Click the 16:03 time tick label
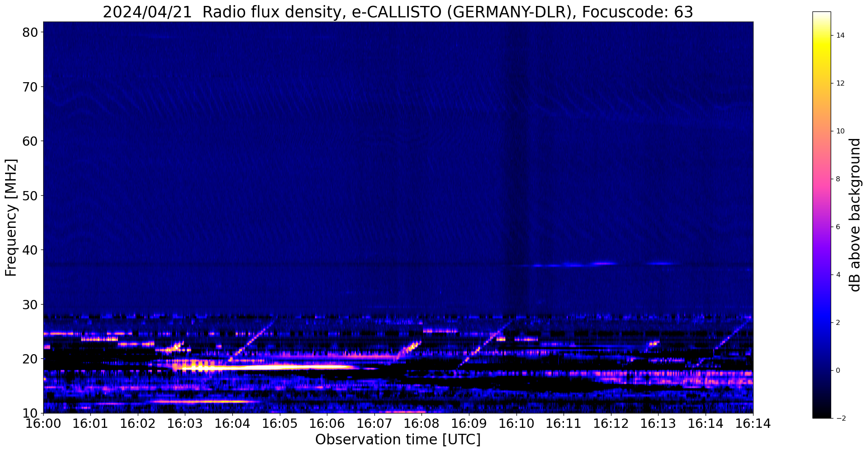 coord(185,424)
